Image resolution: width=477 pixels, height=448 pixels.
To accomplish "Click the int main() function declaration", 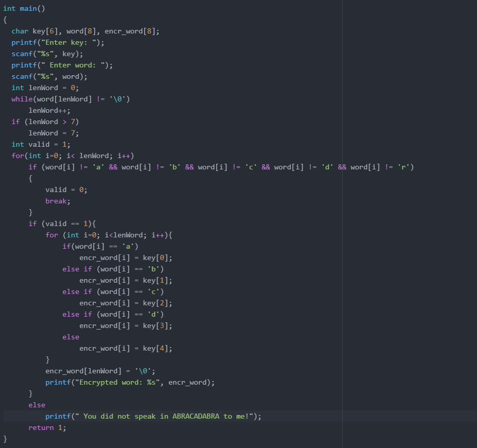I will point(23,8).
